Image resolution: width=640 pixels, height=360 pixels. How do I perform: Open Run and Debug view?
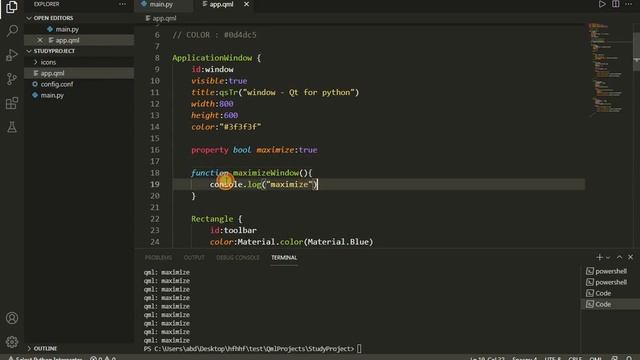click(12, 55)
